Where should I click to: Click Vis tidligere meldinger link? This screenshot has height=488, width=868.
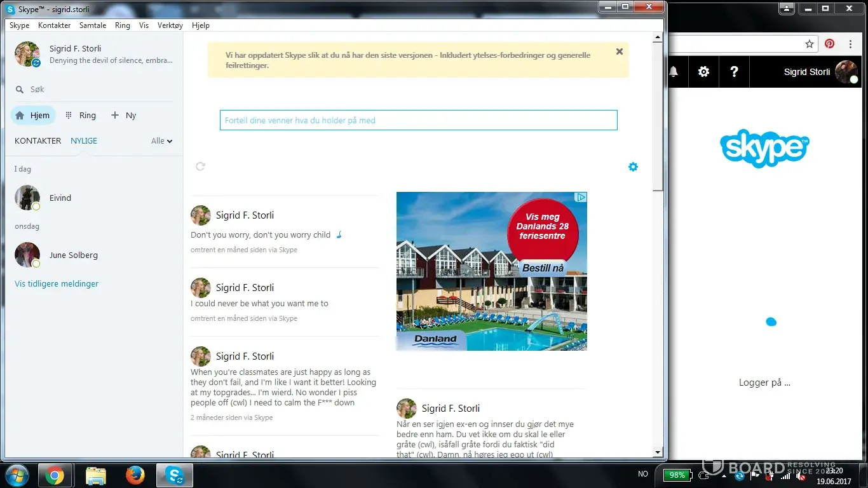(57, 284)
